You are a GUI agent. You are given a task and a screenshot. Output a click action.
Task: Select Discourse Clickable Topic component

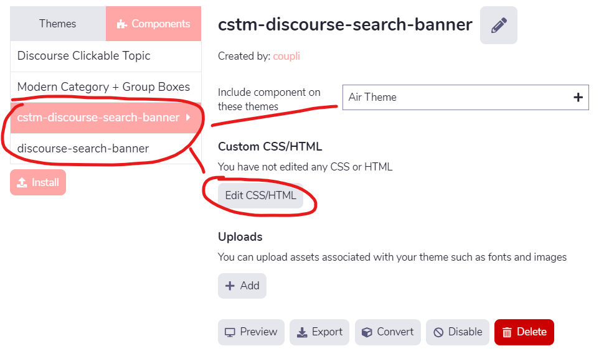point(84,55)
